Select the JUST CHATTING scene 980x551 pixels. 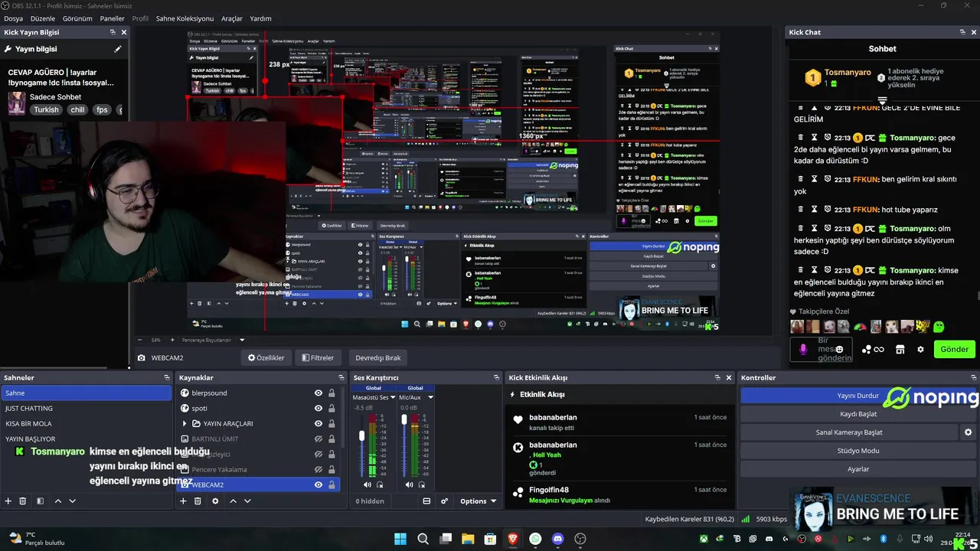coord(86,408)
